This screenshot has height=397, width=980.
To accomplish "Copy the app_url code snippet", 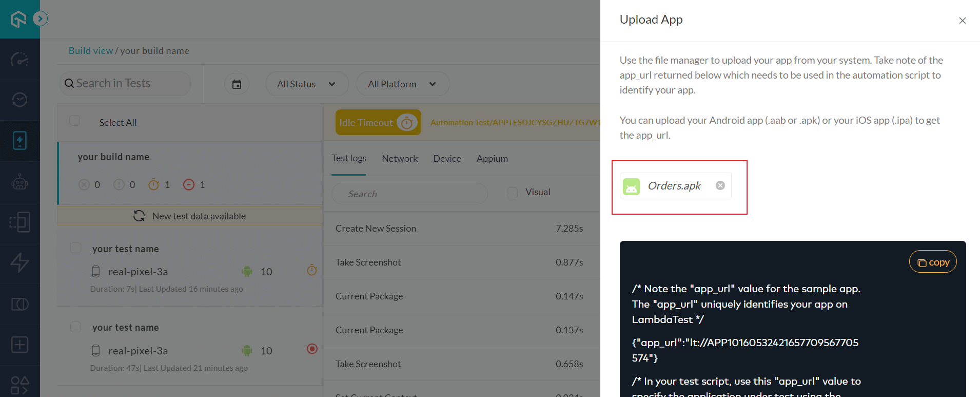I will pos(932,262).
